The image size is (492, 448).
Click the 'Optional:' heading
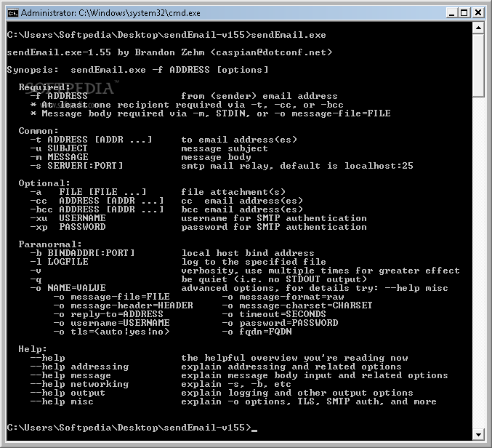pyautogui.click(x=44, y=183)
